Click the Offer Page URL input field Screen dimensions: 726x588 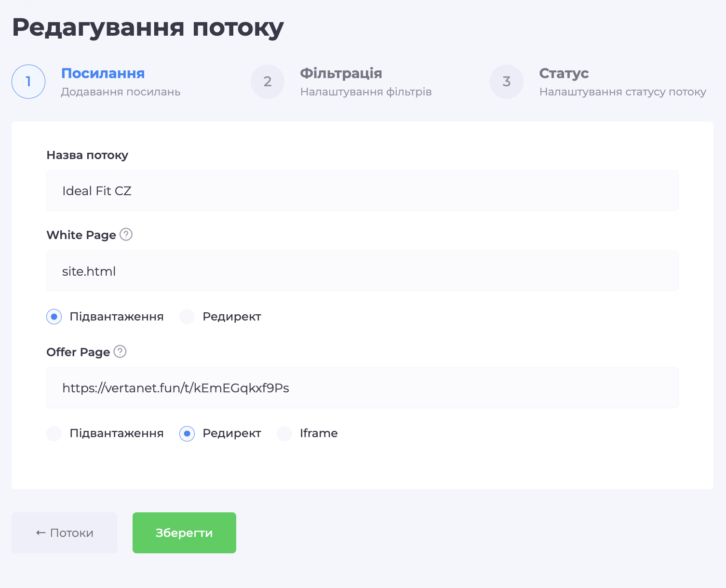click(x=362, y=388)
